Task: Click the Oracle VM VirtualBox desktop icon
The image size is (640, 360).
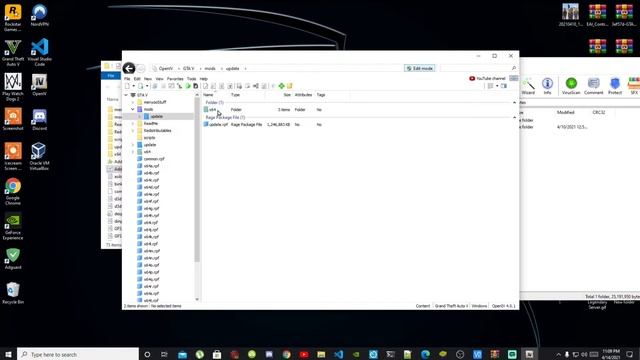Action: [x=40, y=156]
